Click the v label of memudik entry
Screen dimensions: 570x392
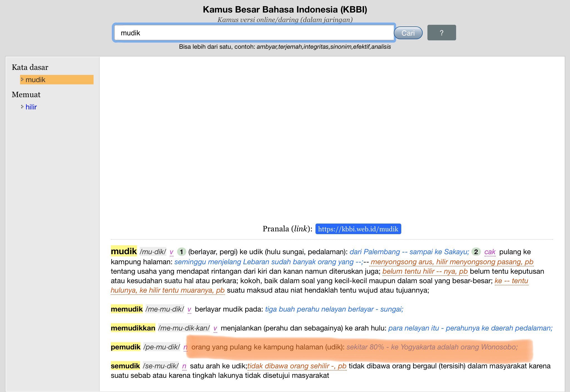189,309
